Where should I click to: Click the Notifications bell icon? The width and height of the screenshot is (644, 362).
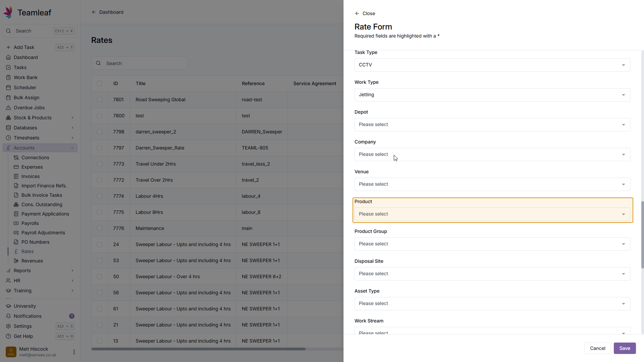point(8,316)
